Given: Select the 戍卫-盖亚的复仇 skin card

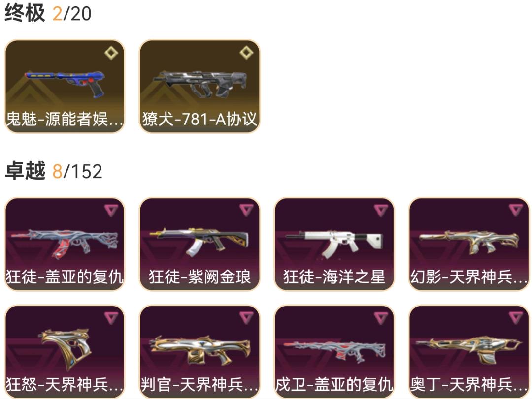Looking at the screenshot, I should click(x=334, y=352).
